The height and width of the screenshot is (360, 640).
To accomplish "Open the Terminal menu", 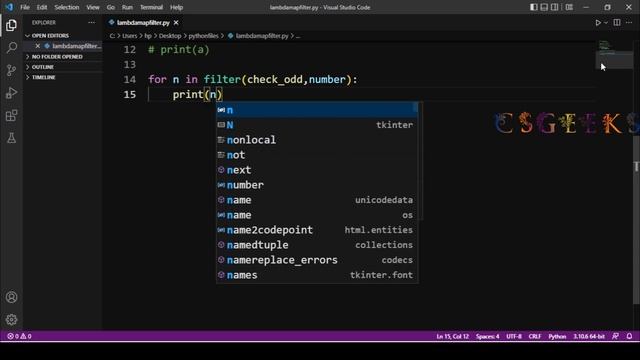I will pos(151,7).
